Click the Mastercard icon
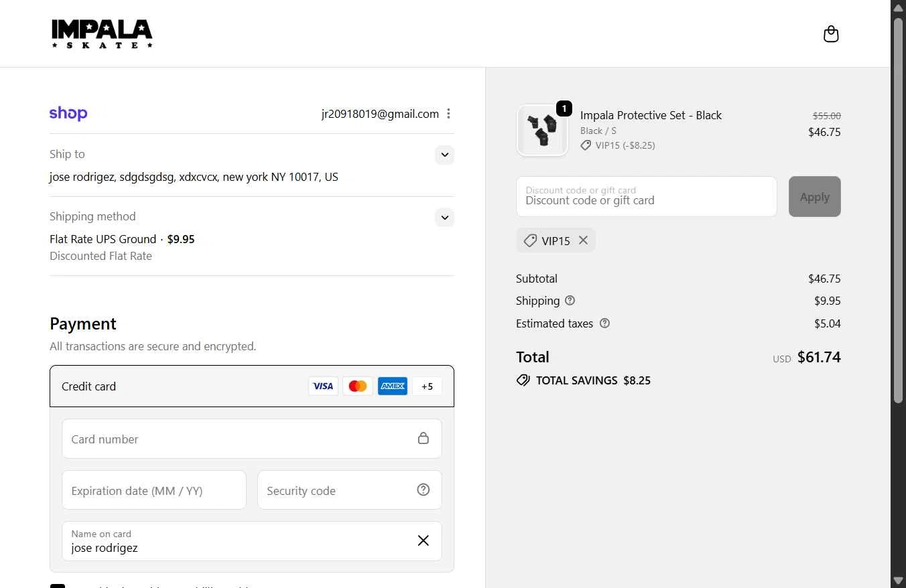The image size is (906, 588). pyautogui.click(x=358, y=386)
